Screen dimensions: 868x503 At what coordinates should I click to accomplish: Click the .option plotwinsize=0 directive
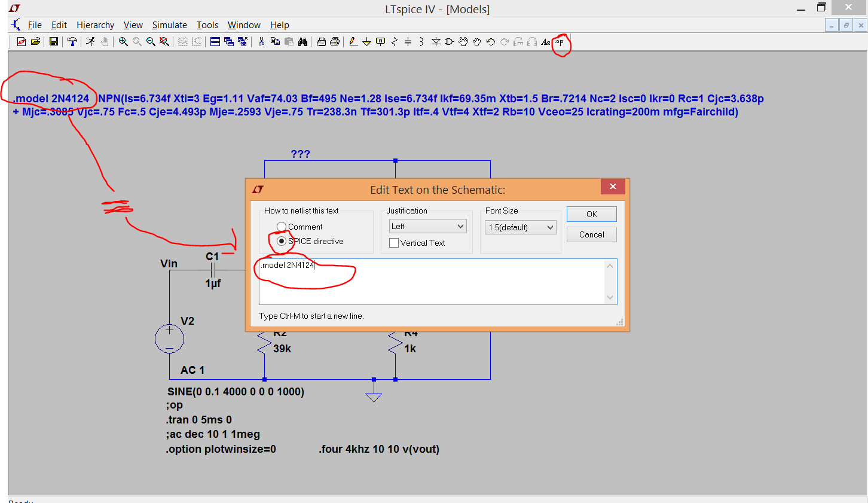pos(221,449)
